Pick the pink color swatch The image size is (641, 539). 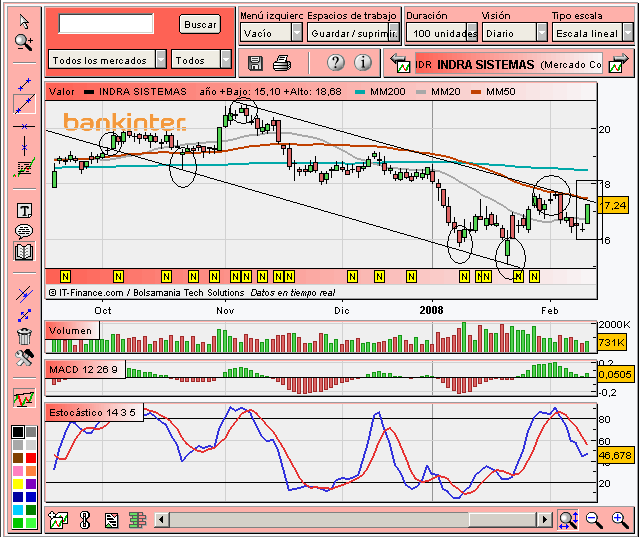tap(18, 471)
